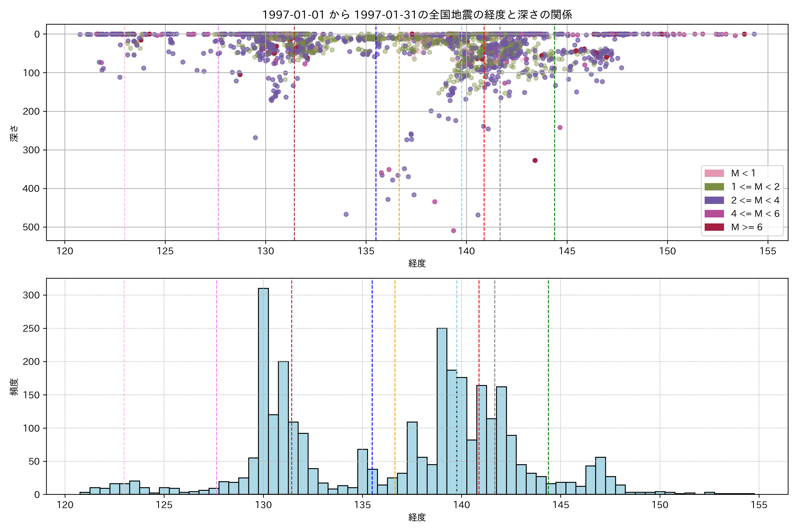This screenshot has width=798, height=532.
Task: Click the purple dot near longitude 129.5, depth 270
Action: (x=255, y=138)
